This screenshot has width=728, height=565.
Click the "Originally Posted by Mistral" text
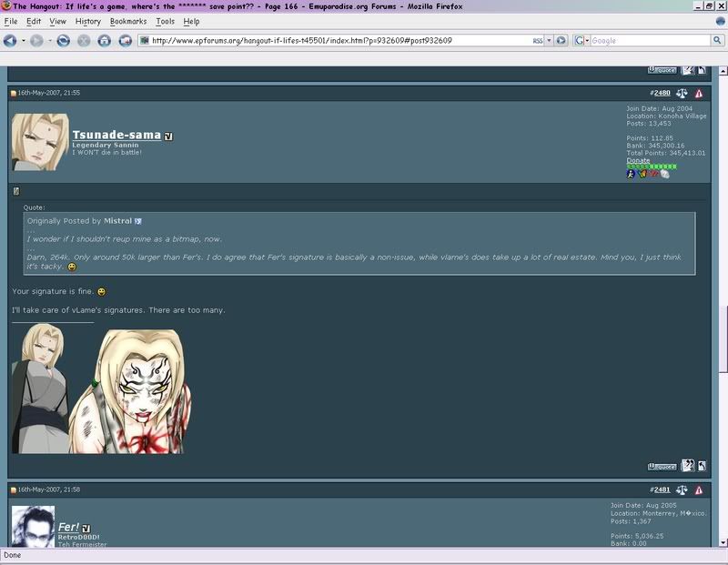(79, 221)
